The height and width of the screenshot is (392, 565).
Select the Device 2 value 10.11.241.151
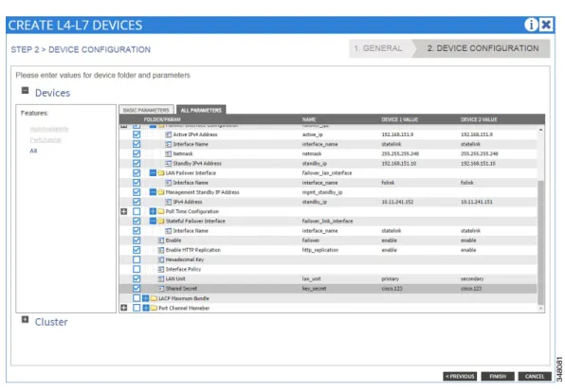[476, 202]
